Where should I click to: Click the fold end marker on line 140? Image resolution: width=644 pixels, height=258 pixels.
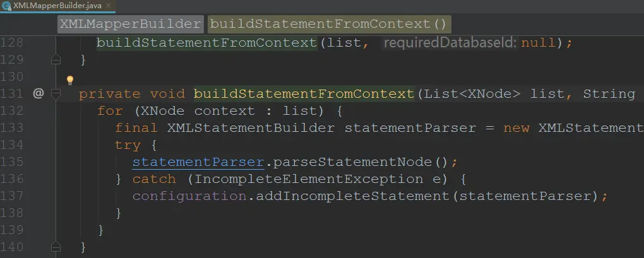point(56,247)
